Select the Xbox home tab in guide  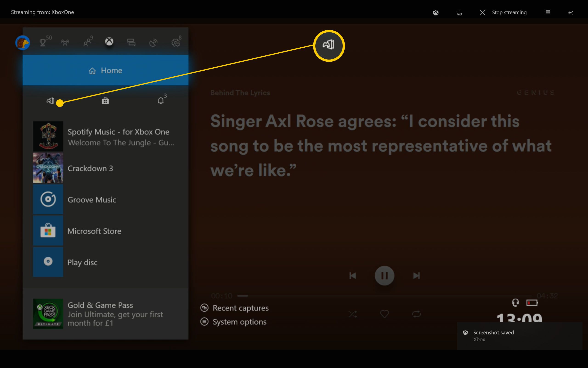tap(109, 42)
